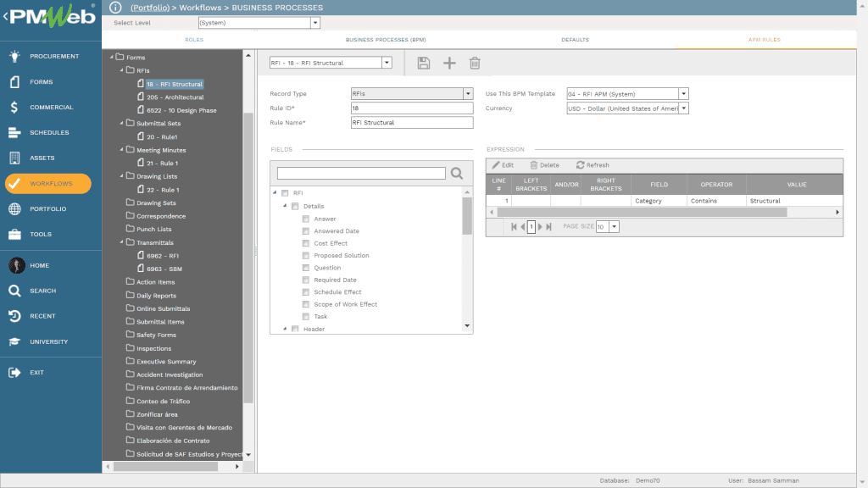
Task: Click the Exit icon in sidebar
Action: (15, 373)
